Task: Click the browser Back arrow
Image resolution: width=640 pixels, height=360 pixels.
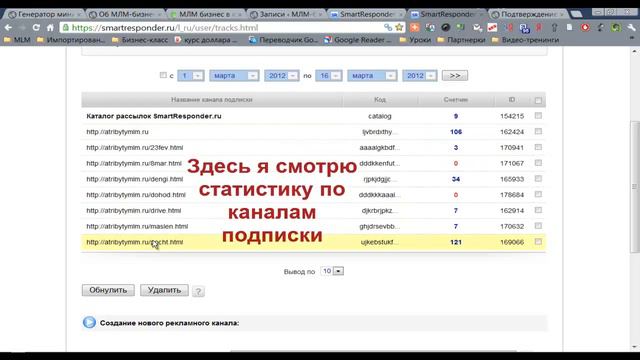Action: click(8, 27)
